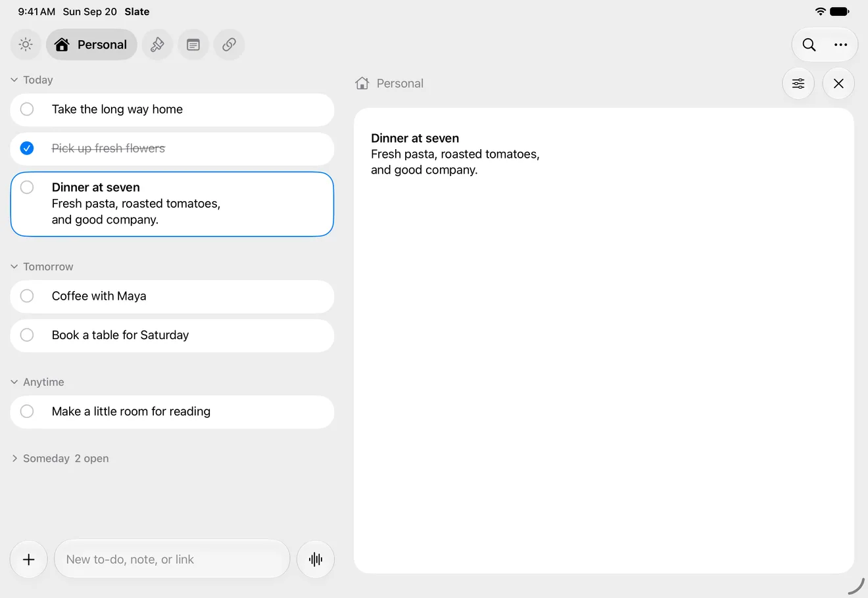This screenshot has height=598, width=868.
Task: Click the 2 open count label
Action: point(91,458)
